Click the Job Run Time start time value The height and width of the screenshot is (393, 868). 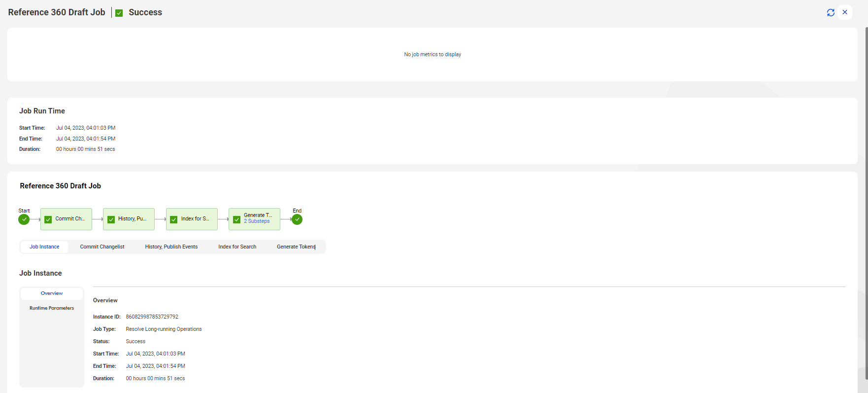pos(86,128)
